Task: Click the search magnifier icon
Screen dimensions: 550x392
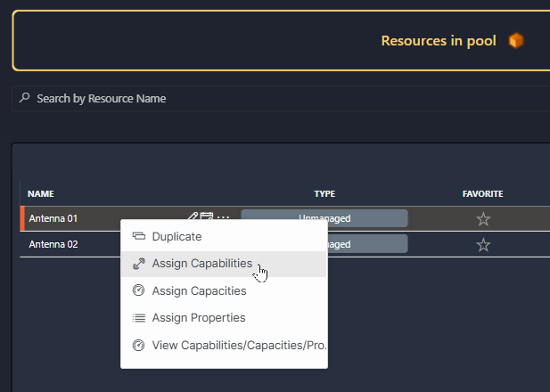Action: (x=24, y=98)
